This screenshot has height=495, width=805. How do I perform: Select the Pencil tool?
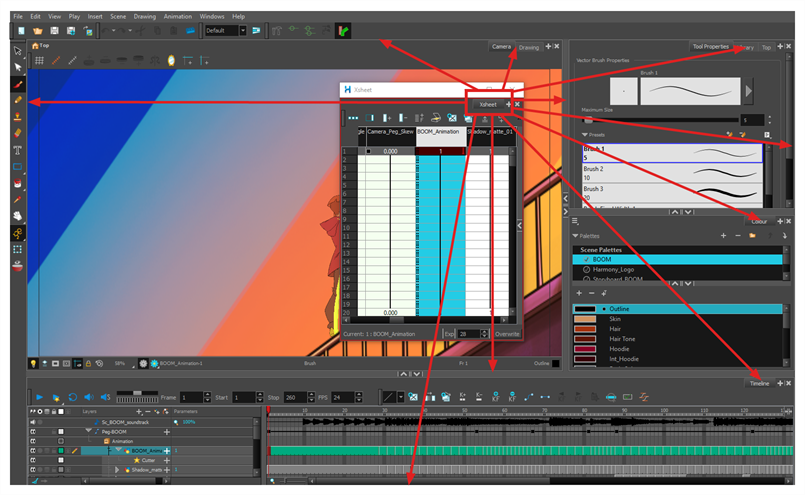[19, 100]
